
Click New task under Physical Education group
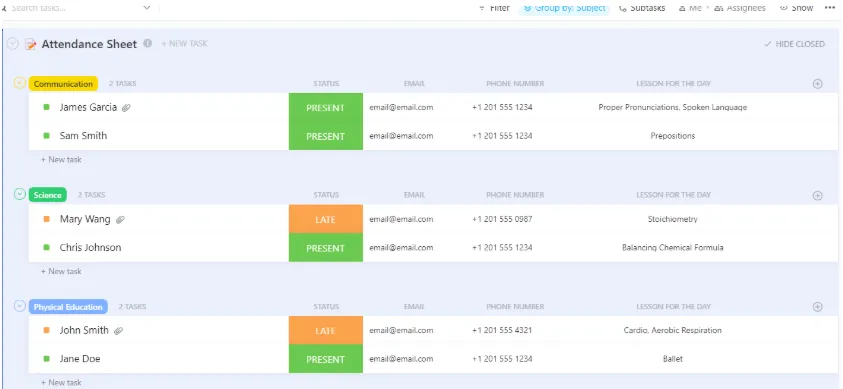61,383
